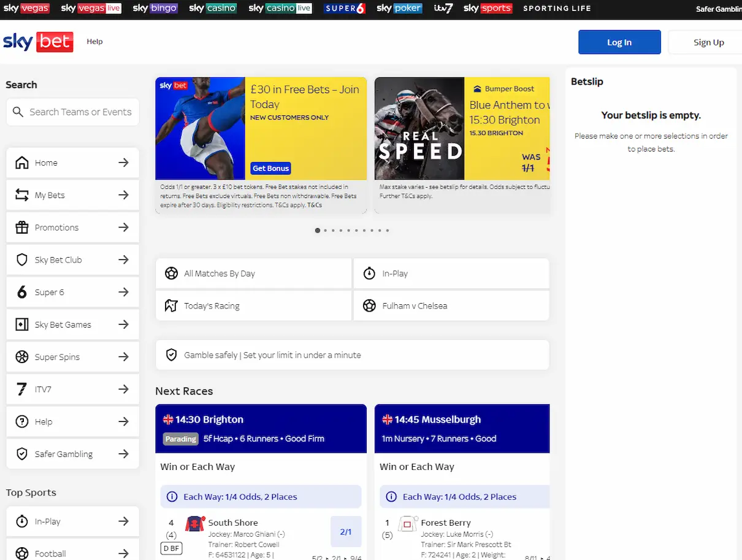The width and height of the screenshot is (742, 560).
Task: Click the Safer Gambling link in top bar
Action: pos(719,9)
